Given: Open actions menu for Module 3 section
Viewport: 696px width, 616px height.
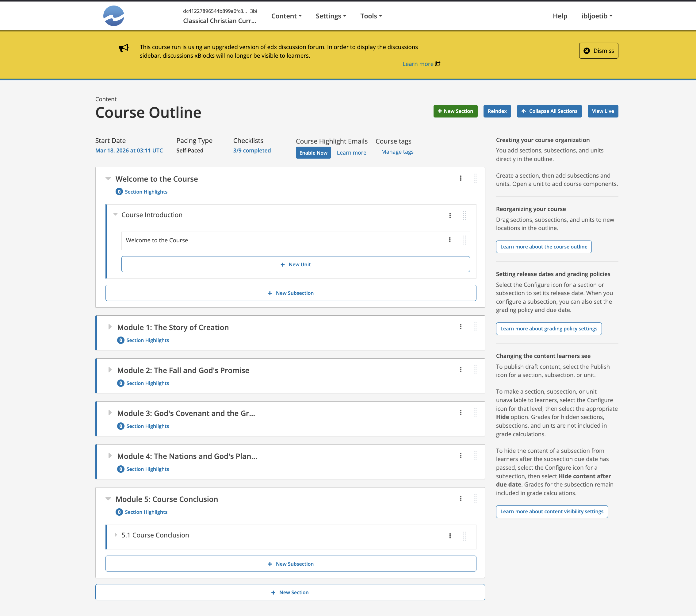Looking at the screenshot, I should click(x=461, y=413).
